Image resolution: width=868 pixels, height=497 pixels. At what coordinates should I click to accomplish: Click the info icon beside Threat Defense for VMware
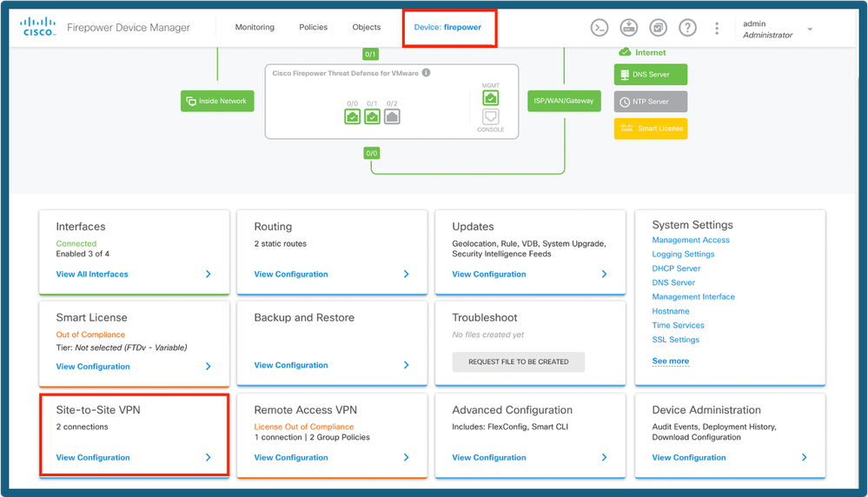[x=427, y=72]
